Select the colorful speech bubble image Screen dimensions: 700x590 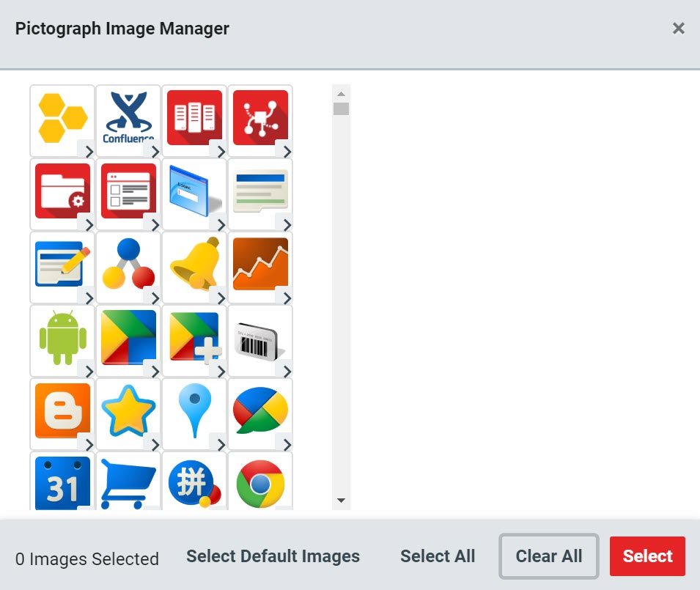click(261, 410)
